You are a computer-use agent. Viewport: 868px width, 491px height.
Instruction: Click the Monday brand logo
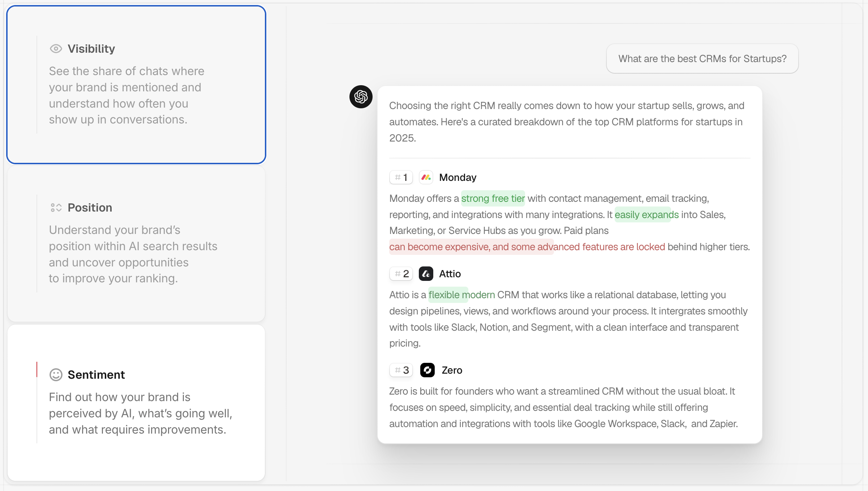[x=426, y=177]
